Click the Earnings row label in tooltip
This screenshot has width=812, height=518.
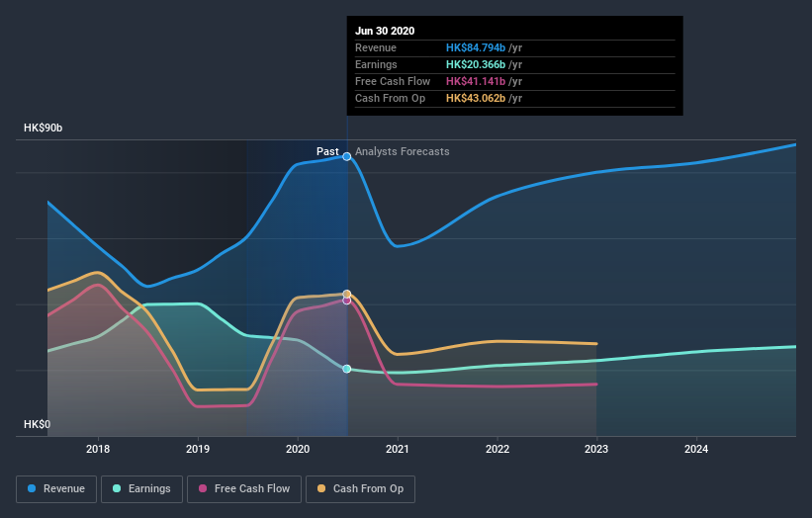[376, 64]
